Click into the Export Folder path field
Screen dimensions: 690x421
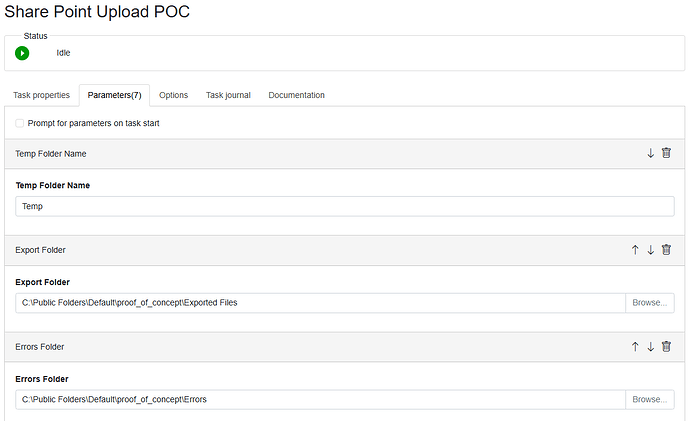(x=320, y=303)
